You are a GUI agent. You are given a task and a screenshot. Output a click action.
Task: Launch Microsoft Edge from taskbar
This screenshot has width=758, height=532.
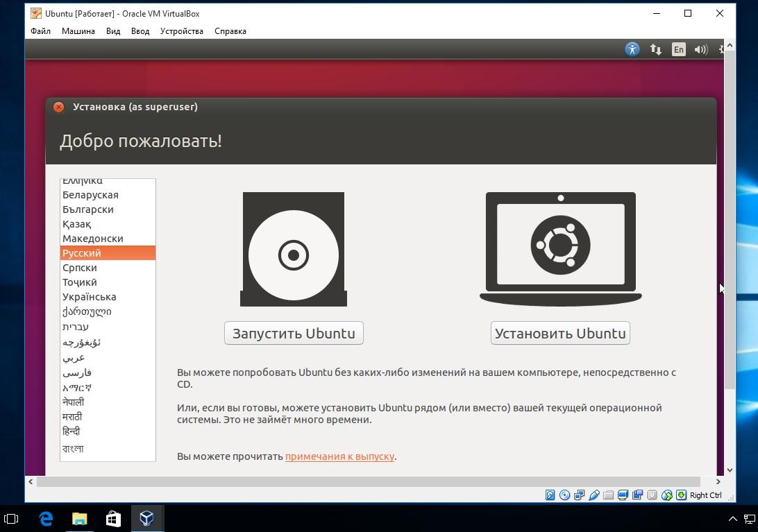46,519
